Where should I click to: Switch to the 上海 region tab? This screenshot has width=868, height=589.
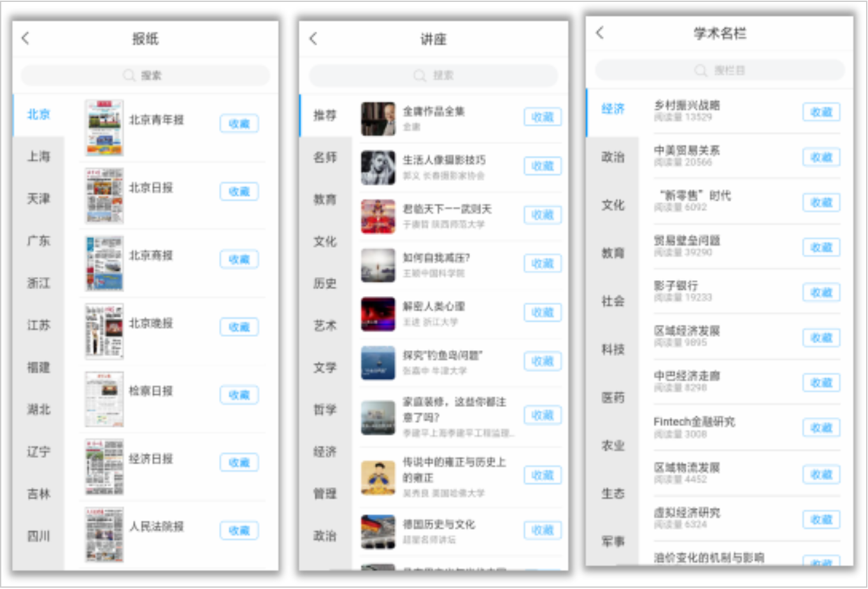(38, 156)
